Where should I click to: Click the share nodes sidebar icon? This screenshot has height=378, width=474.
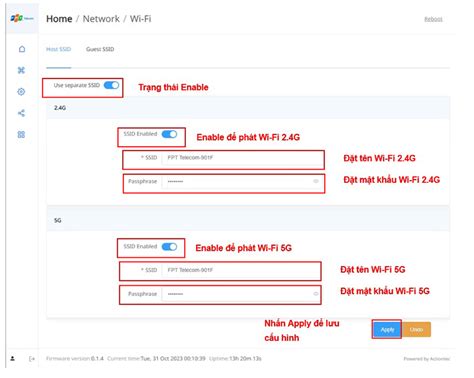tap(21, 113)
